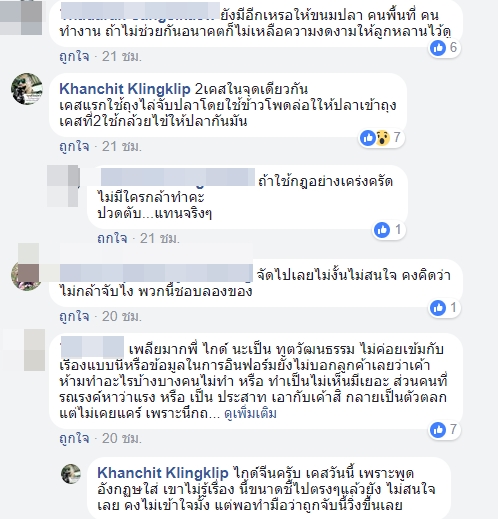Click the blurred commenter name on 'จัดไปเลย' comment
Viewport: 498px width, 519px height.
coord(156,273)
